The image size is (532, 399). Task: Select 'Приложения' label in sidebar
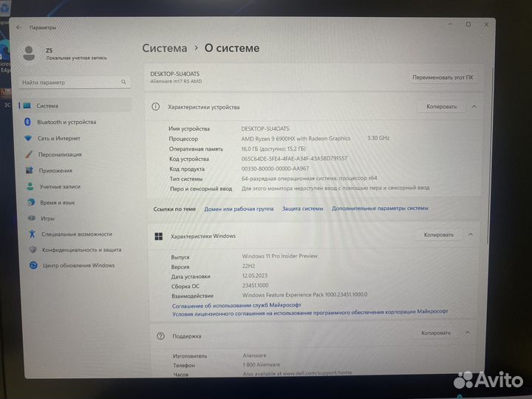pyautogui.click(x=55, y=171)
